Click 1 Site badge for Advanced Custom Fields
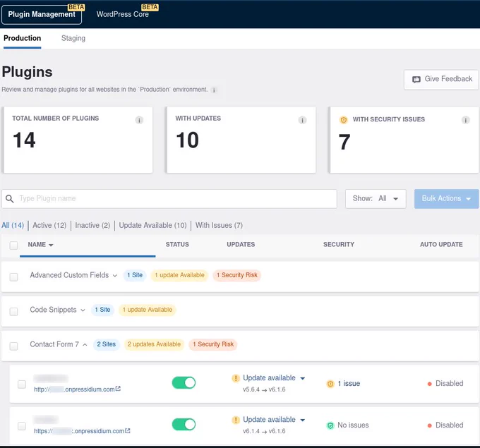The width and height of the screenshot is (480, 448). click(x=135, y=275)
